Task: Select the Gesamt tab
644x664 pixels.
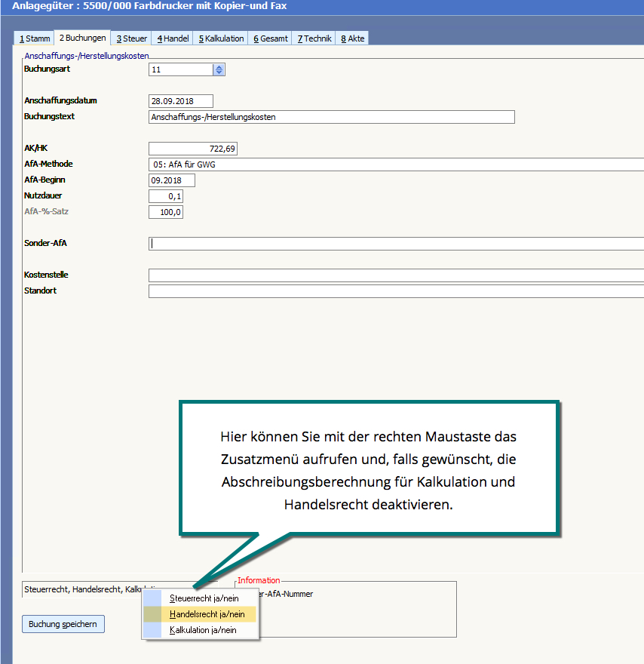Action: click(x=270, y=38)
